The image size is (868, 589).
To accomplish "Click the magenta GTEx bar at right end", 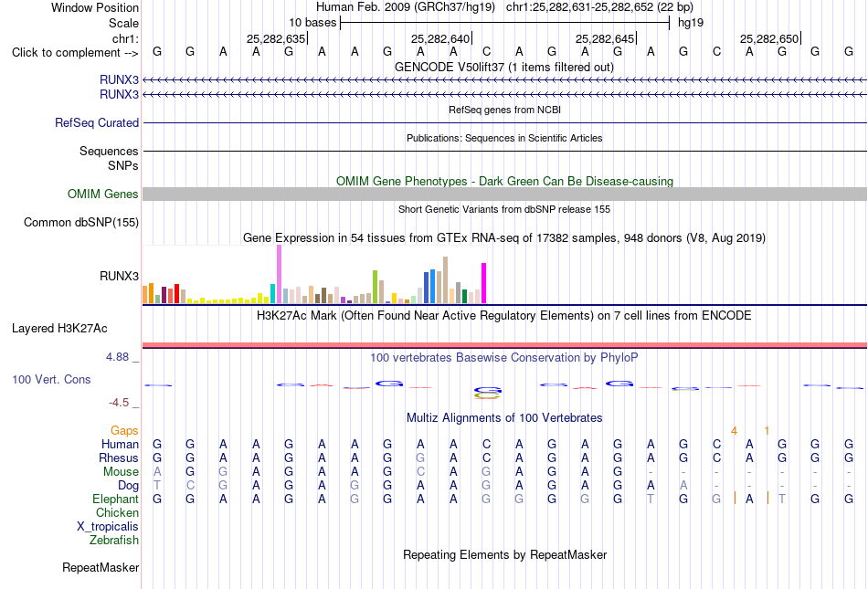I will (x=484, y=283).
